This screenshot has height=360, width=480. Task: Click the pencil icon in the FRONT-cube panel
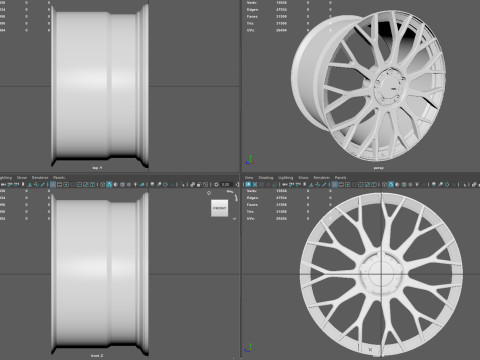click(x=43, y=184)
